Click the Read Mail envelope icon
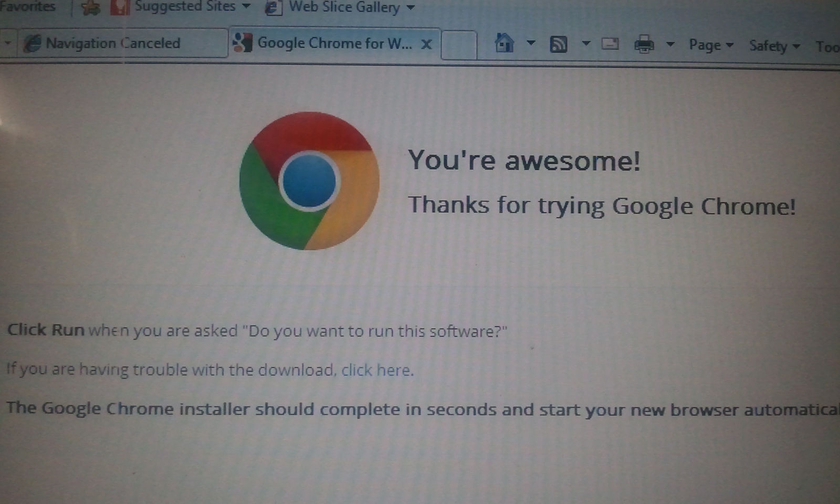 tap(610, 44)
